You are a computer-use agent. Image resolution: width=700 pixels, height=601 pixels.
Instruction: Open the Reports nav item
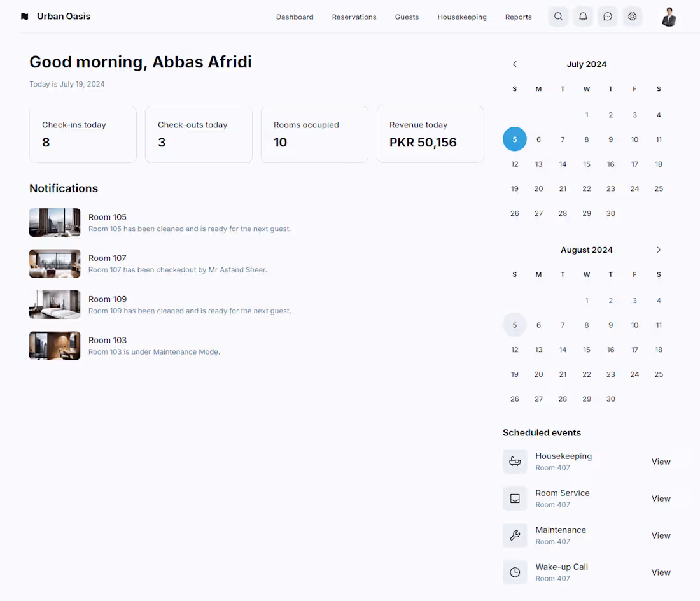pos(518,17)
